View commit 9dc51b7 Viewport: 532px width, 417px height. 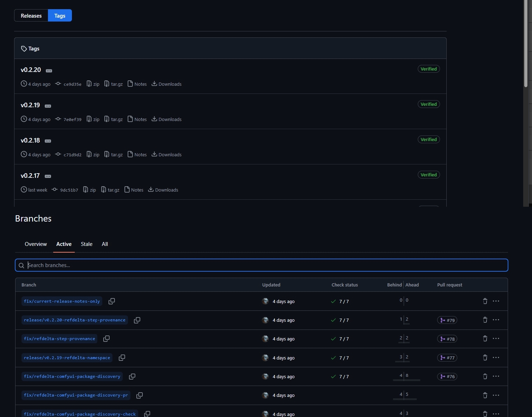pyautogui.click(x=65, y=190)
